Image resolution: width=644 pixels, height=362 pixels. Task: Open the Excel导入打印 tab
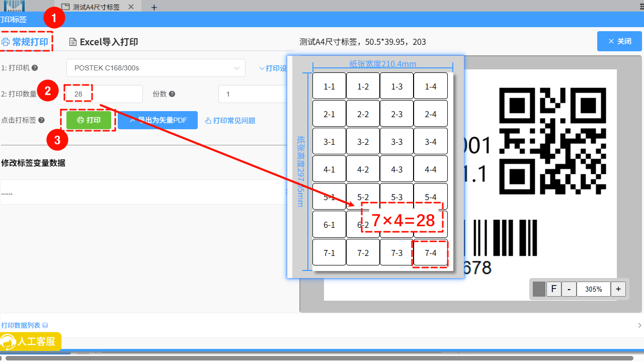tap(103, 42)
